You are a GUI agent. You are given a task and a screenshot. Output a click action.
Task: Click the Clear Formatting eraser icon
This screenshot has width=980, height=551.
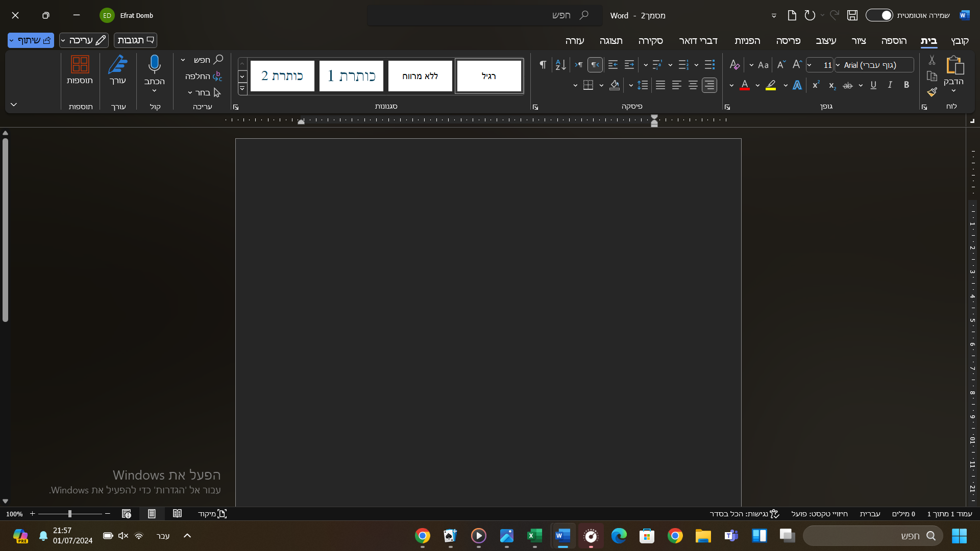[734, 65]
